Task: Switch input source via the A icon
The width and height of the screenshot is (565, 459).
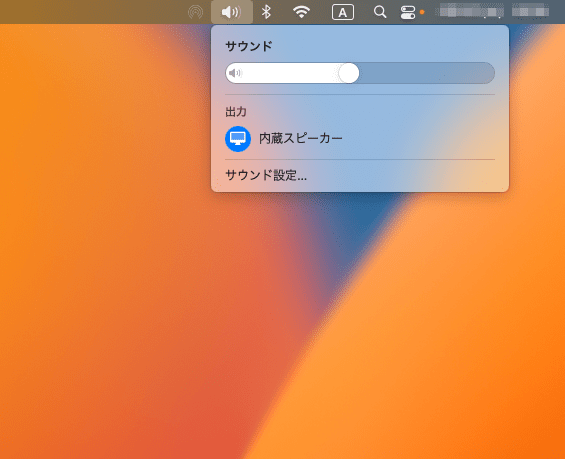Action: pyautogui.click(x=343, y=12)
